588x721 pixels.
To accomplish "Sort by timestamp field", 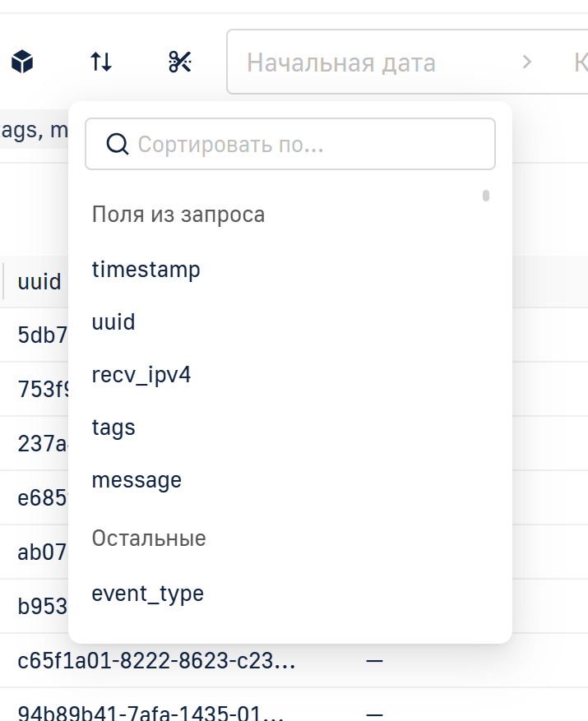I will click(x=146, y=270).
